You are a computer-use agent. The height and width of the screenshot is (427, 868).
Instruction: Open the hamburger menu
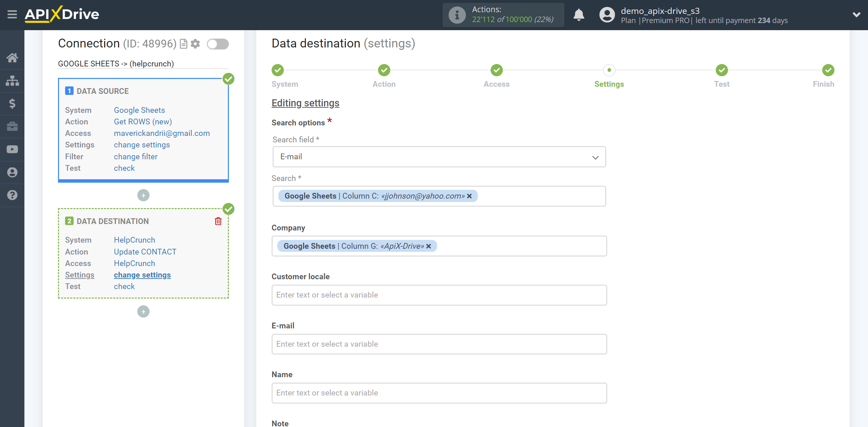tap(12, 15)
